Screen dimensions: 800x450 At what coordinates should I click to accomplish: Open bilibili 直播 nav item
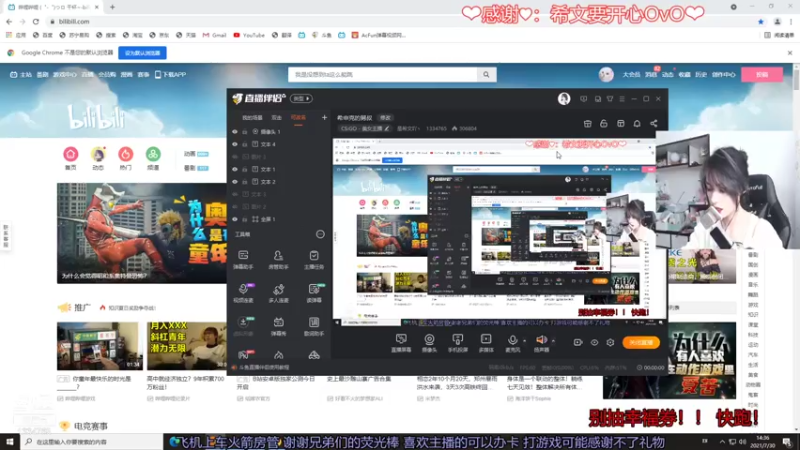[x=88, y=74]
